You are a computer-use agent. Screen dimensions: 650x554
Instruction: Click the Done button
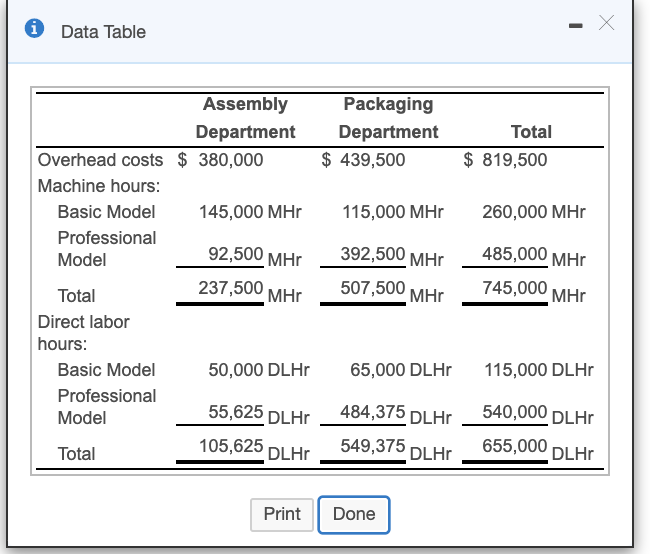pyautogui.click(x=354, y=514)
